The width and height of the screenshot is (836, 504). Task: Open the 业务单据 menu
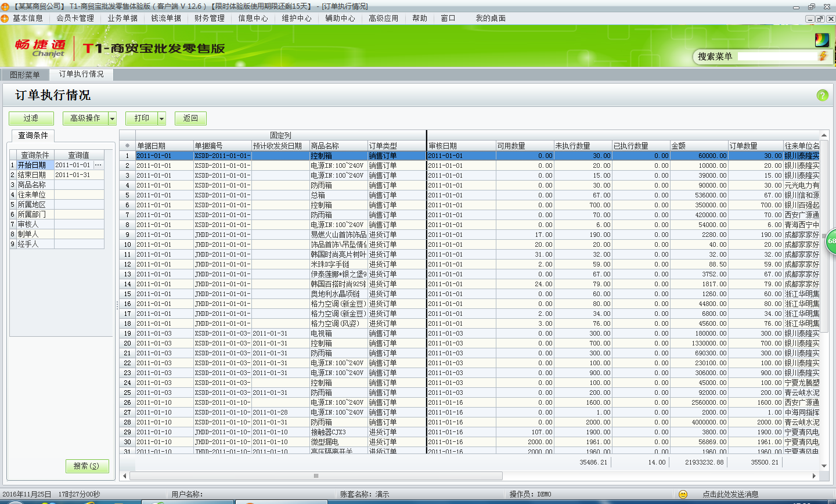pos(122,18)
